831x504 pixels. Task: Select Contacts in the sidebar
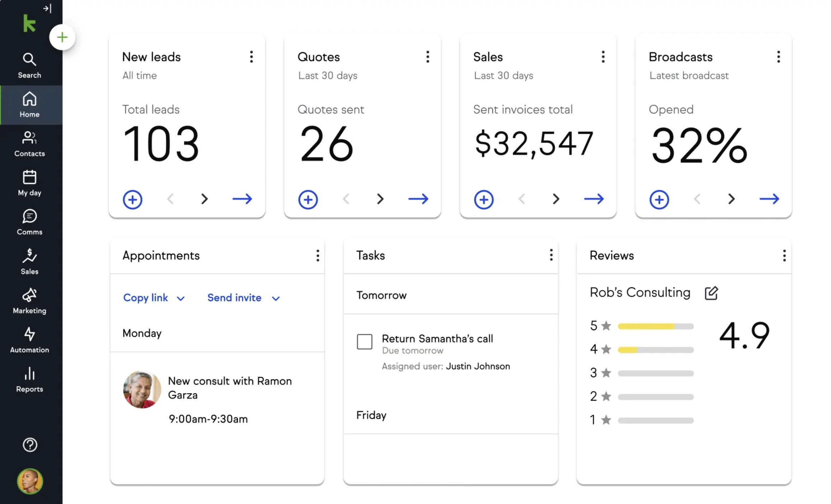click(x=29, y=143)
